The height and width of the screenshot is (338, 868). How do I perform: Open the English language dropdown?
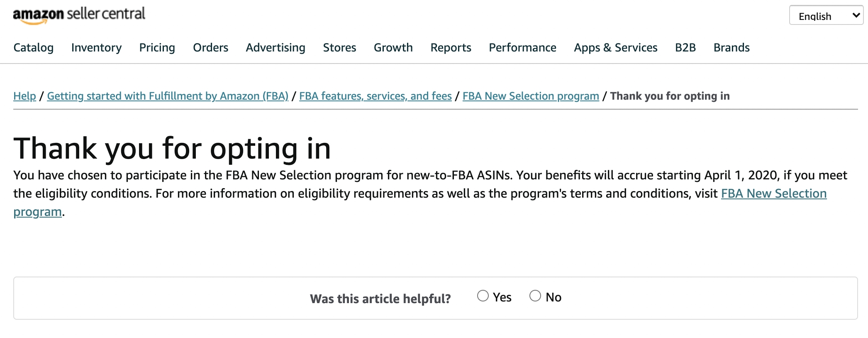tap(826, 15)
